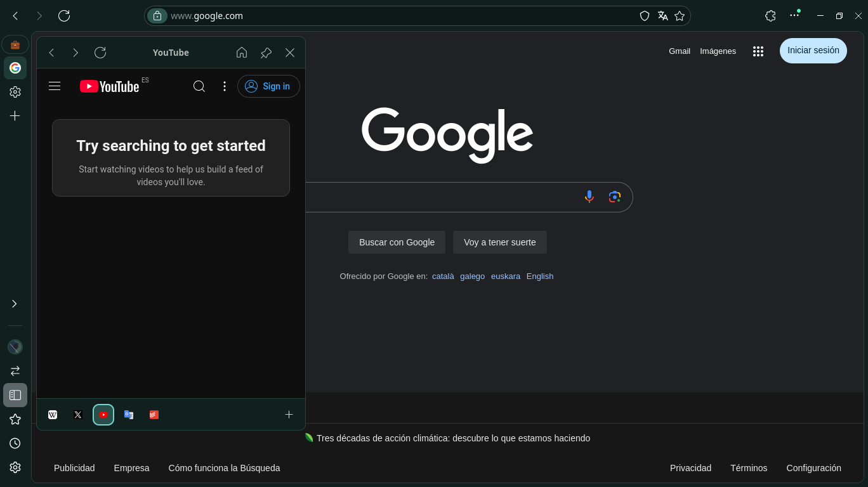This screenshot has height=487, width=868.
Task: Open Google Lens image search
Action: point(614,197)
